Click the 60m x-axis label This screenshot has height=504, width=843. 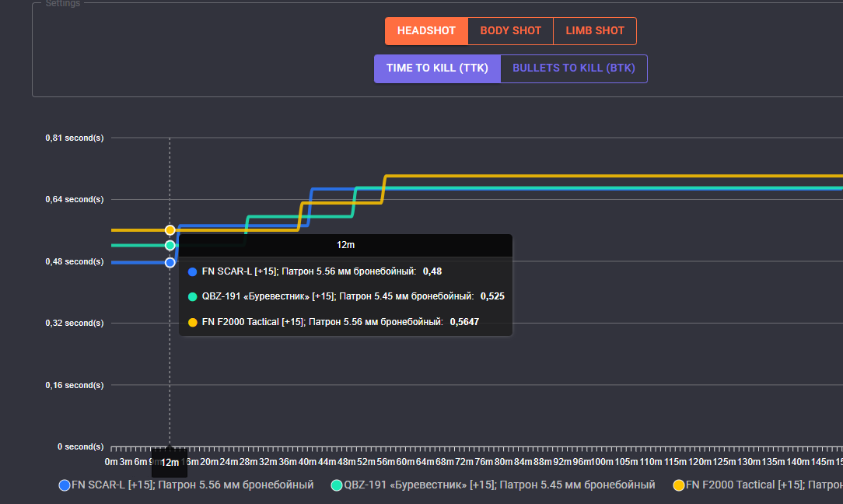(x=405, y=461)
